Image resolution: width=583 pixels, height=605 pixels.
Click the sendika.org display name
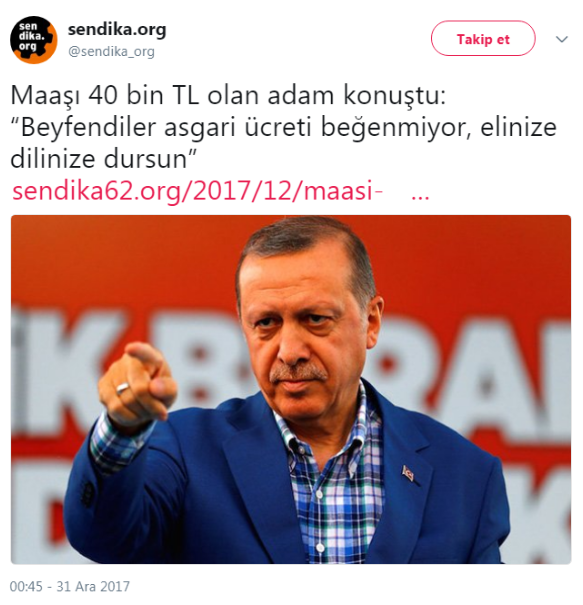tap(117, 29)
